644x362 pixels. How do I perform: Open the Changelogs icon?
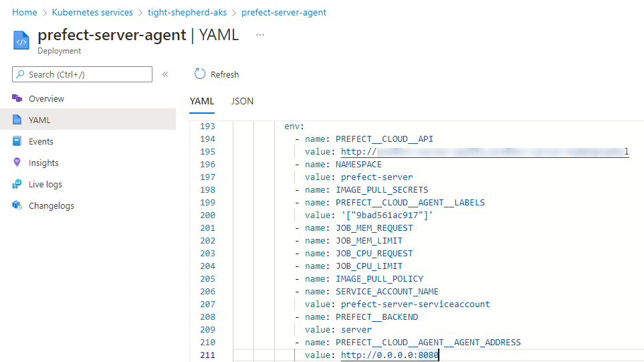click(x=17, y=205)
